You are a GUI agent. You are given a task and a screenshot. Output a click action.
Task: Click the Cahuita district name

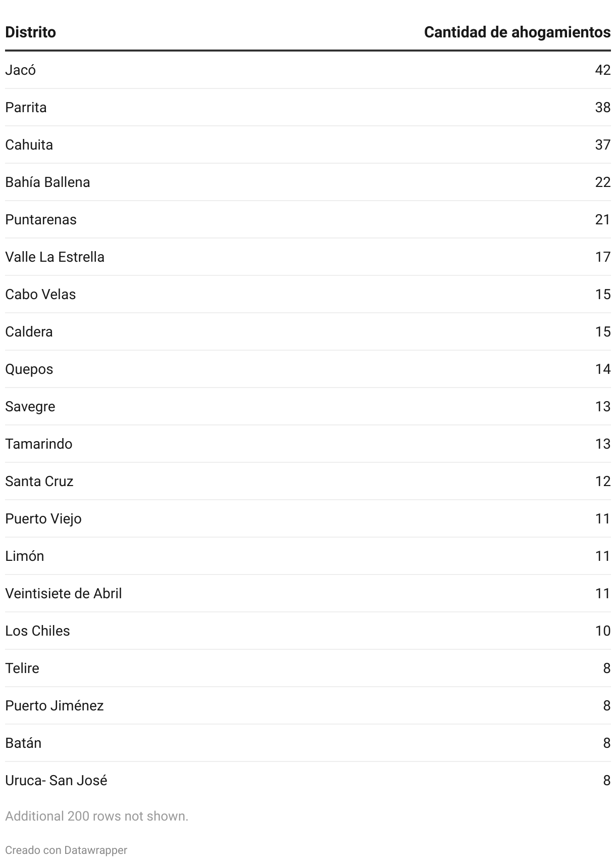(x=29, y=145)
